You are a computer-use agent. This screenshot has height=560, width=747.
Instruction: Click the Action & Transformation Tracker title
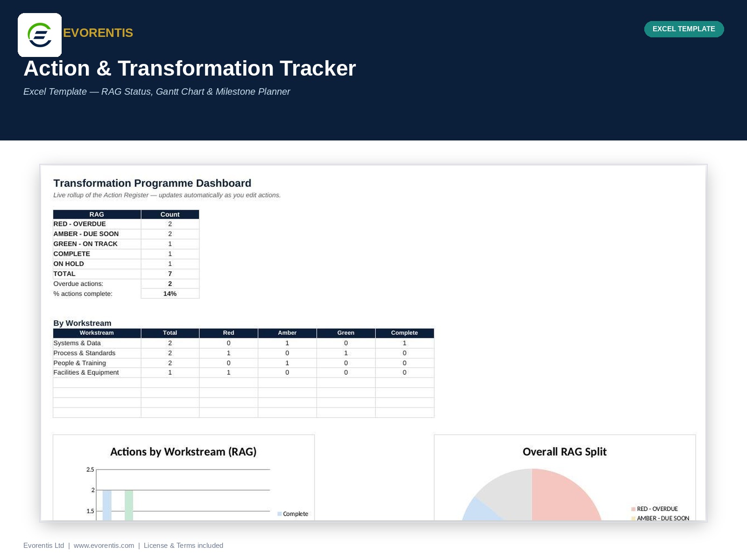pyautogui.click(x=190, y=68)
